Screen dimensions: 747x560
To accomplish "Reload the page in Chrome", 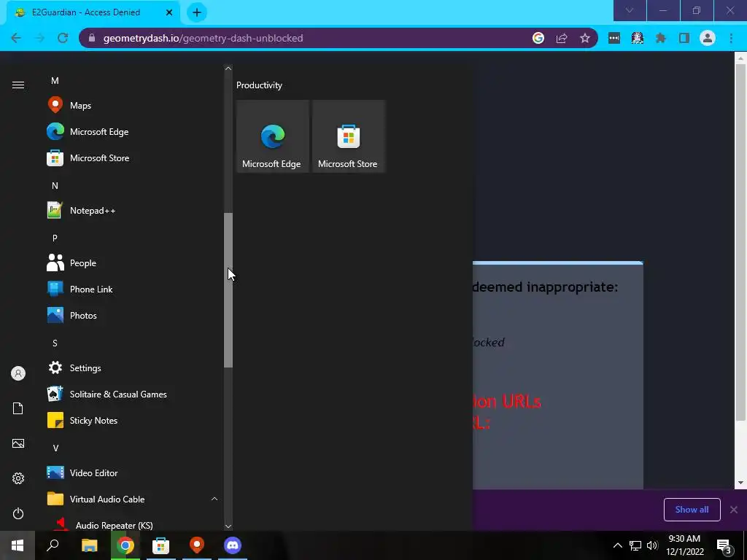I will (x=63, y=38).
